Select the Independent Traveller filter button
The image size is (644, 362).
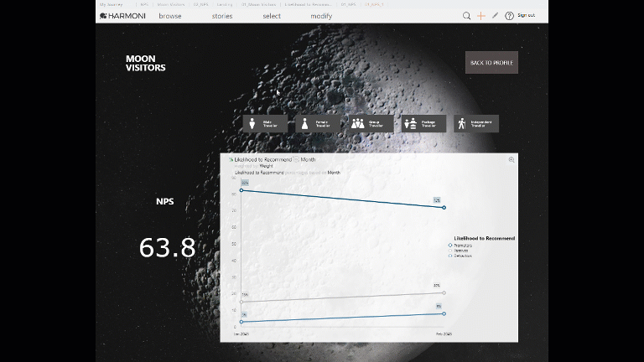click(x=476, y=123)
